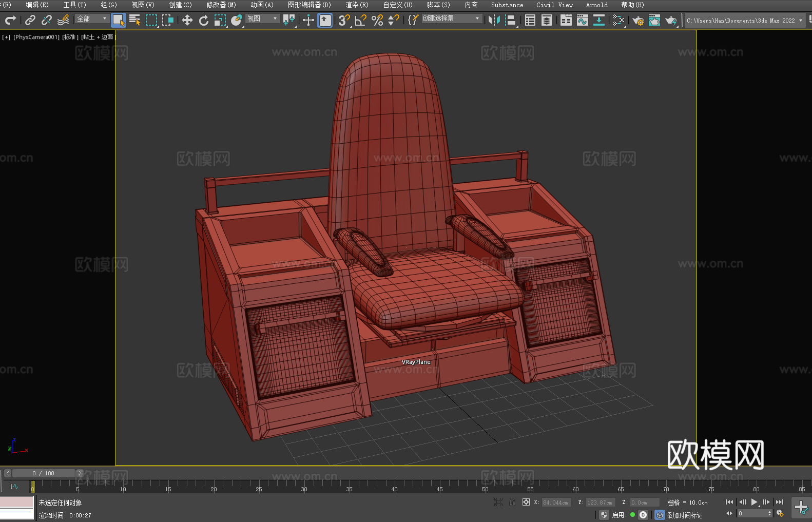Select the Move tool
Viewport: 812px width, 522px height.
[x=187, y=20]
